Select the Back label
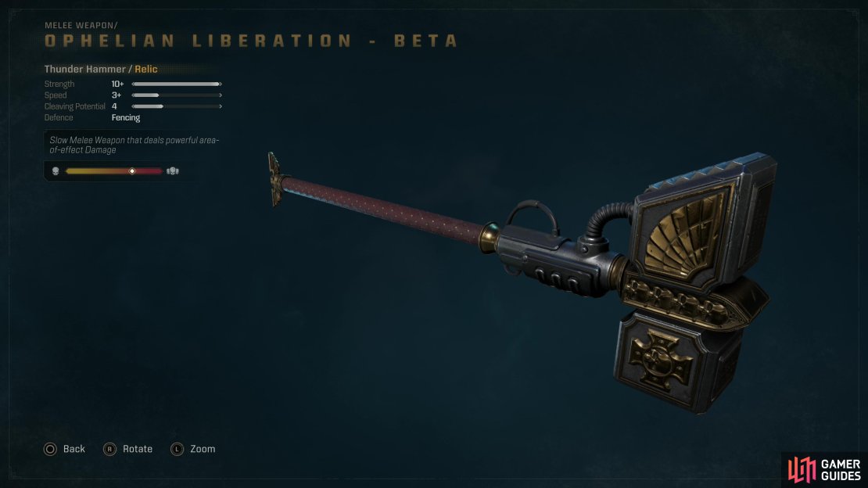Viewport: 868px width, 488px height. click(x=74, y=449)
